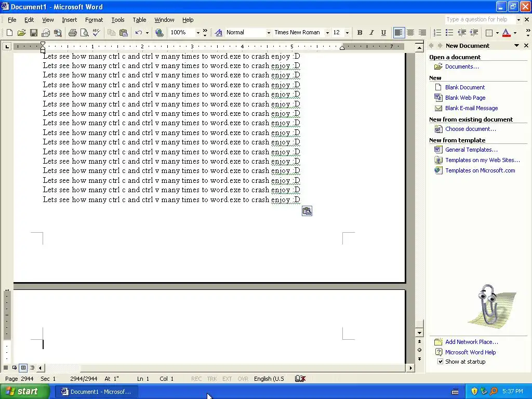Toggle Bold formatting

pyautogui.click(x=360, y=33)
